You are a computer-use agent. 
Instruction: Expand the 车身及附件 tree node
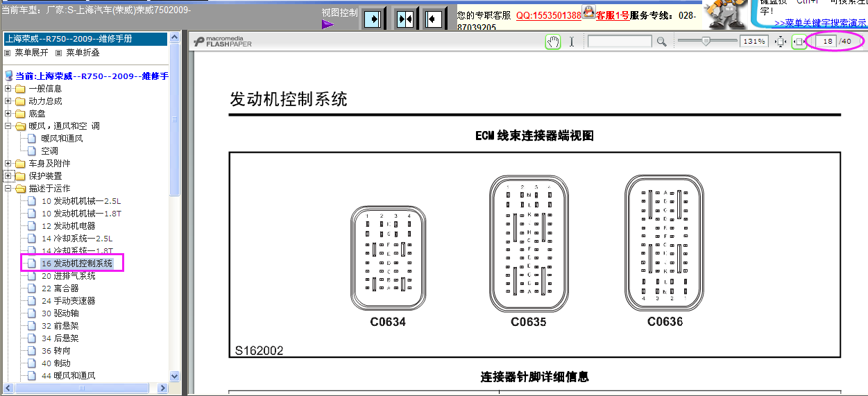pyautogui.click(x=8, y=164)
